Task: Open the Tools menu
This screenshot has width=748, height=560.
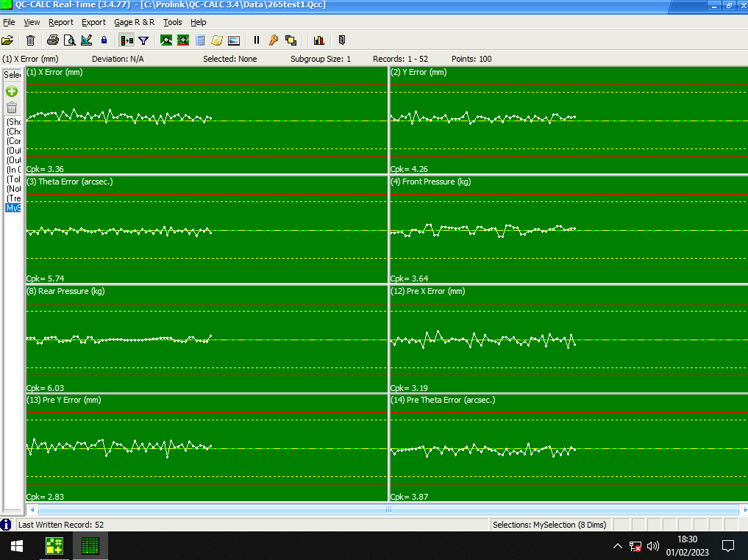Action: 173,22
